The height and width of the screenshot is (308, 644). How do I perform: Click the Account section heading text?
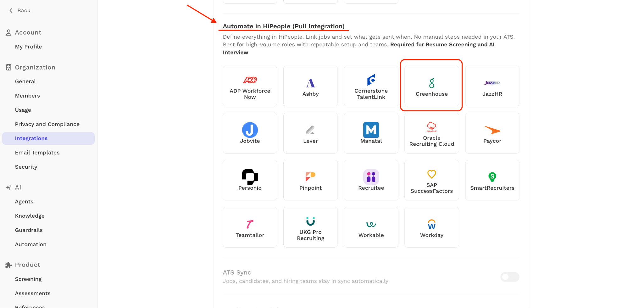click(28, 32)
